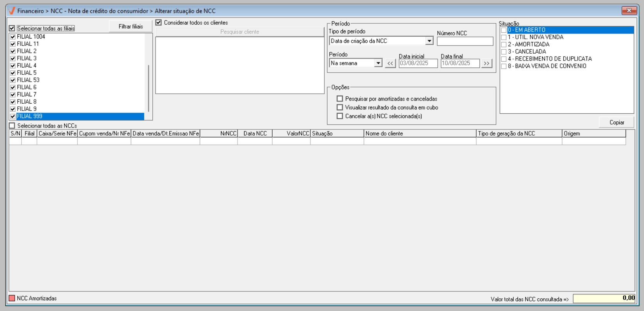Check situation 2 - AMORTIZADA
644x311 pixels.
[x=504, y=45]
